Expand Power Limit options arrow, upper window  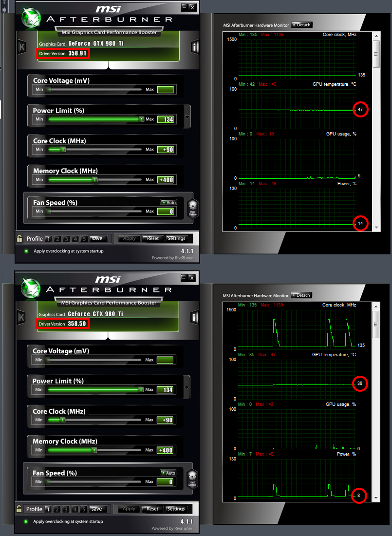(x=187, y=117)
